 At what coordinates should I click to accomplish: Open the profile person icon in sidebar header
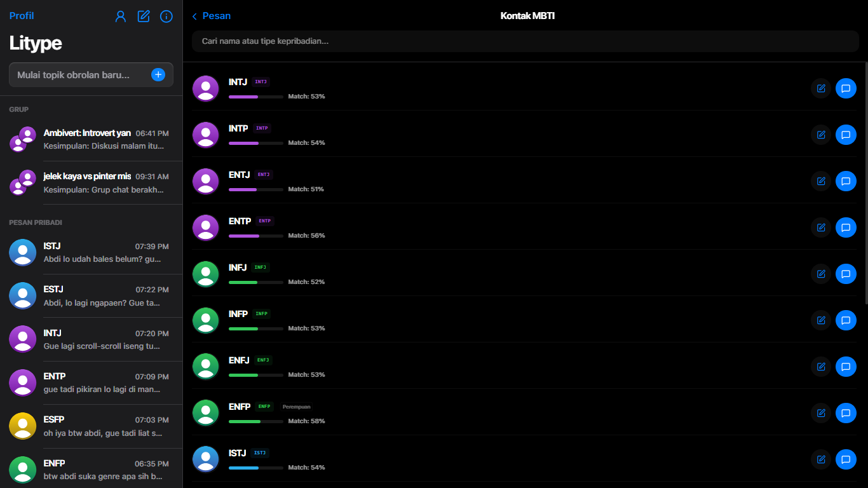tap(121, 17)
